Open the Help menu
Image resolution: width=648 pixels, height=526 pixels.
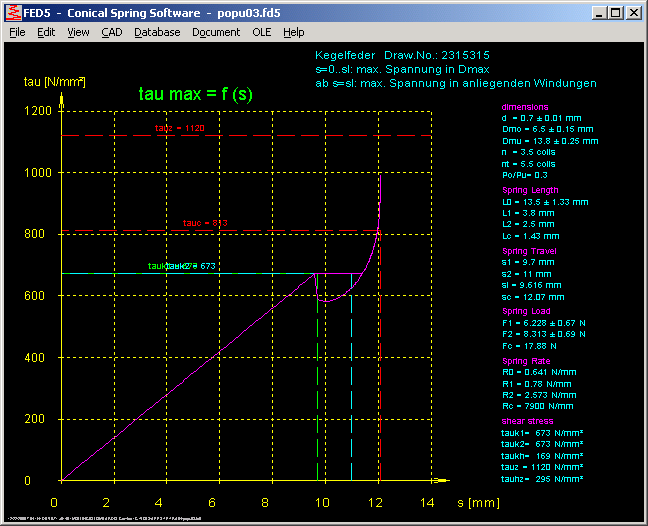pos(293,32)
